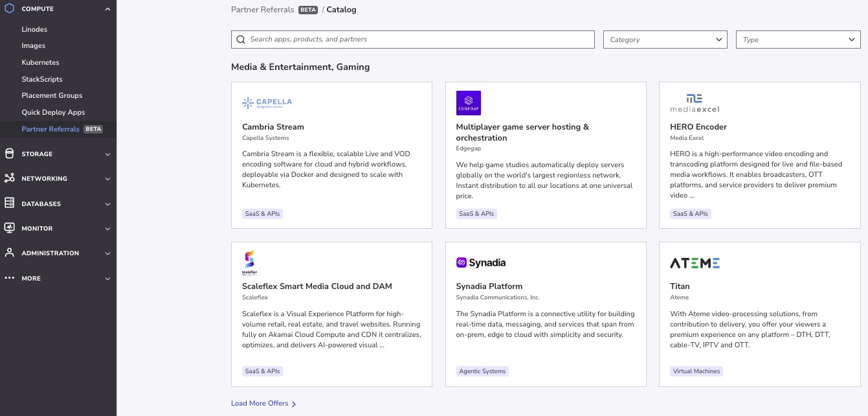Viewport: 868px width, 416px height.
Task: Click the Scaleflex logo icon
Action: 249,262
